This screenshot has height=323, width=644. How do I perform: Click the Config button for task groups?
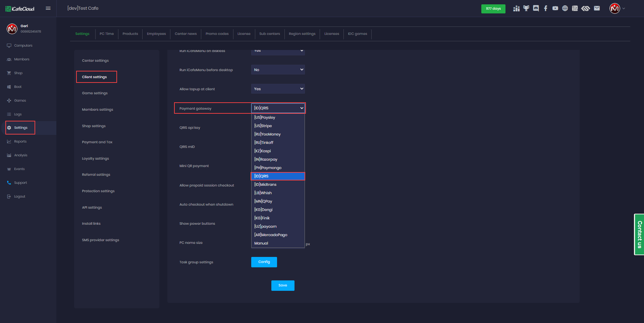(264, 262)
